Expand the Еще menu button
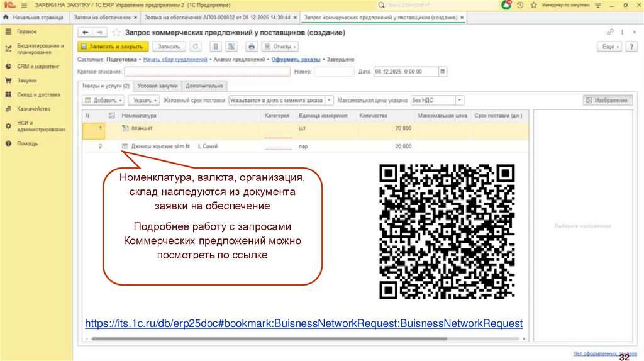Viewport: 644px width, 361px height. pos(609,47)
